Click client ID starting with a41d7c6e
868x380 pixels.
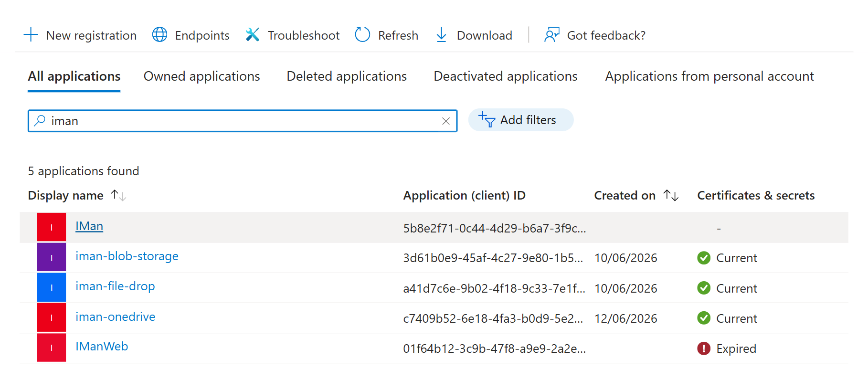(494, 288)
